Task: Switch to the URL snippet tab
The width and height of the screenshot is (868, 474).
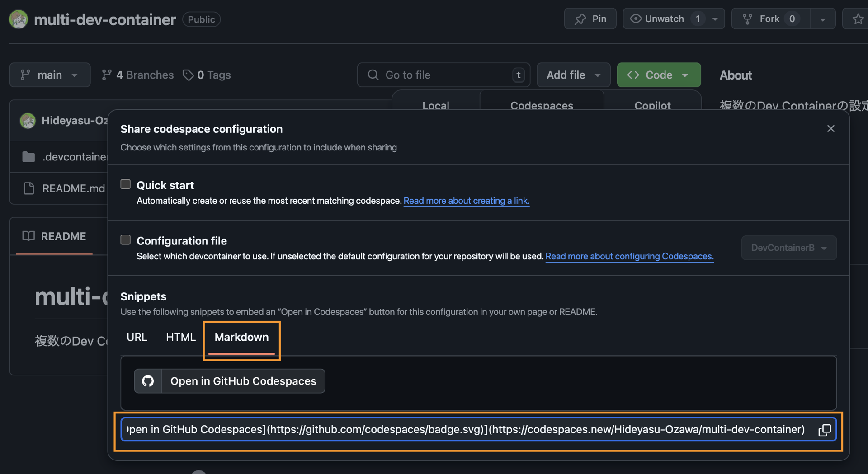Action: [137, 337]
